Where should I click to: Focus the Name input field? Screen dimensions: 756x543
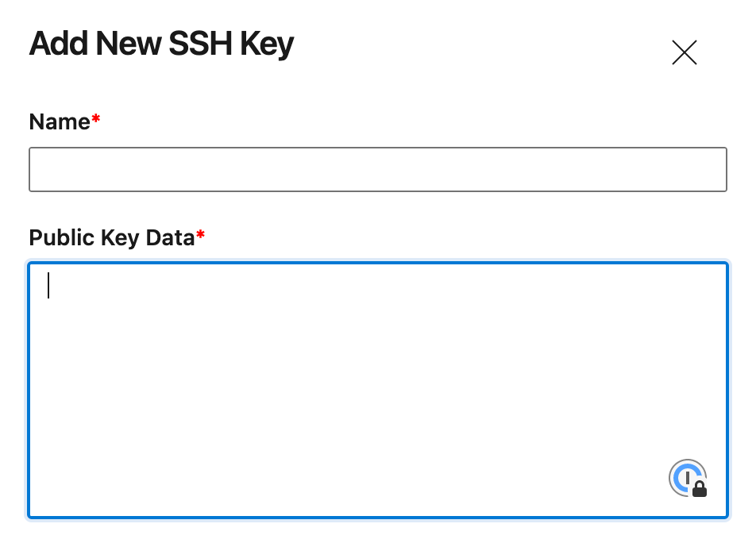coord(378,169)
